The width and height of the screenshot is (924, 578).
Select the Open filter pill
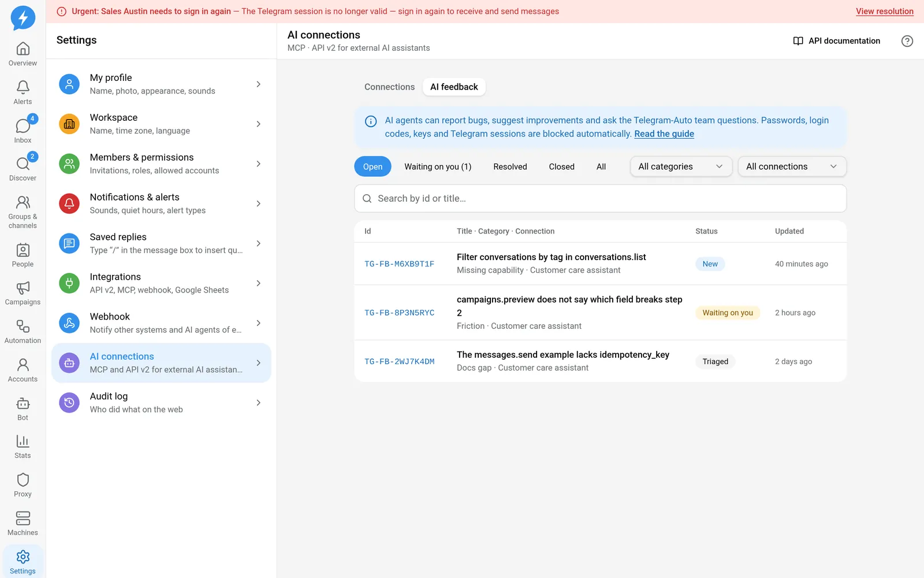pyautogui.click(x=372, y=166)
